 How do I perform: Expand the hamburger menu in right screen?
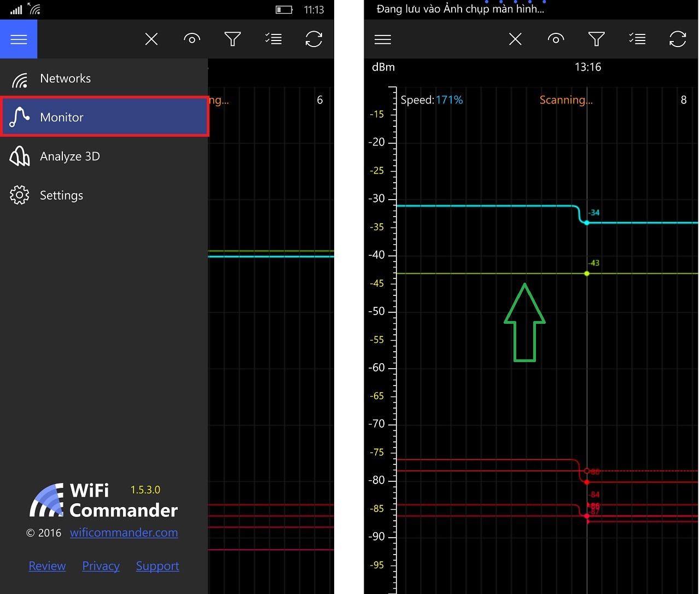[x=382, y=39]
